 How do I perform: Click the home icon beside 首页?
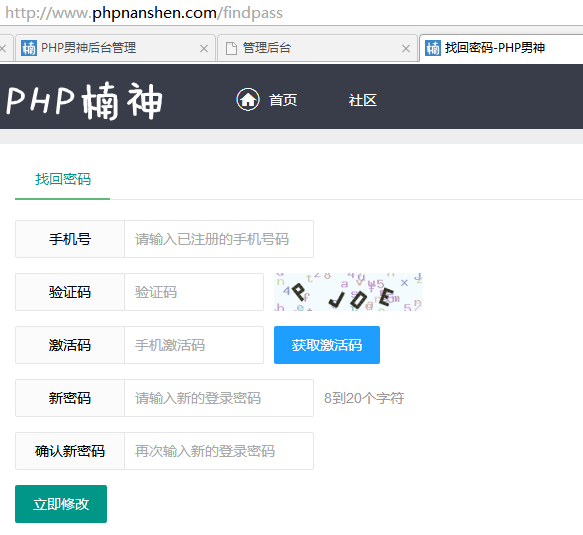(248, 100)
